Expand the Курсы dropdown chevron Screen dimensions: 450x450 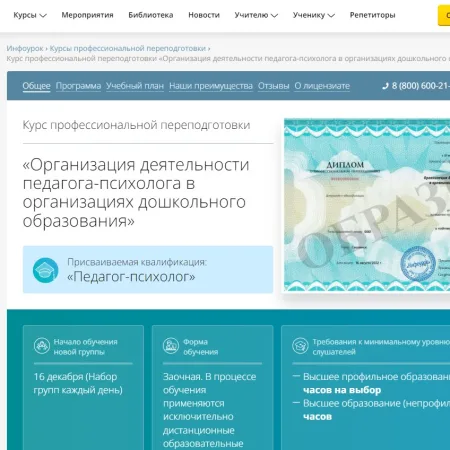coord(43,15)
